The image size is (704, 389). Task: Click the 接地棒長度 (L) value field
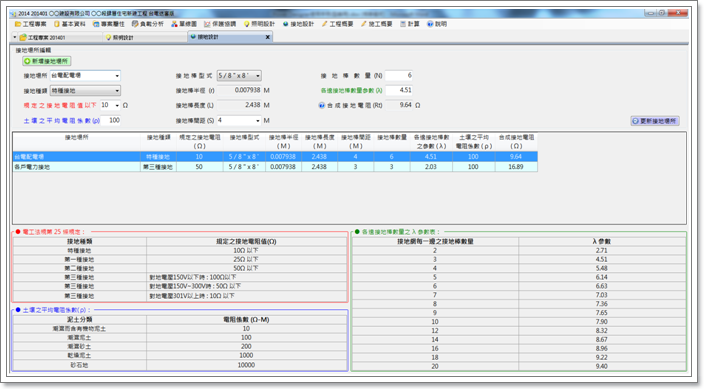pos(239,105)
